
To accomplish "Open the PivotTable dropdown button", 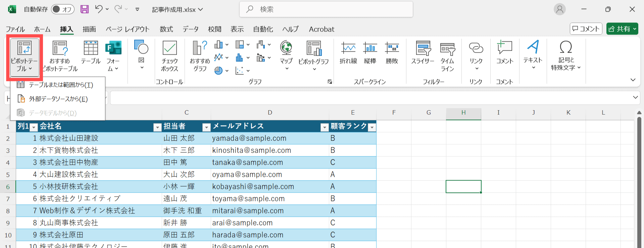I will [24, 57].
